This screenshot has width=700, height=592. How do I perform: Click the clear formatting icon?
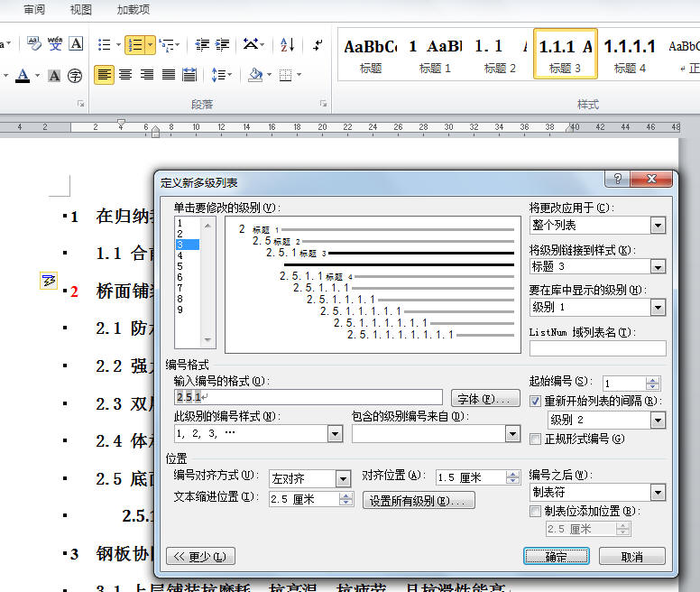(x=34, y=43)
